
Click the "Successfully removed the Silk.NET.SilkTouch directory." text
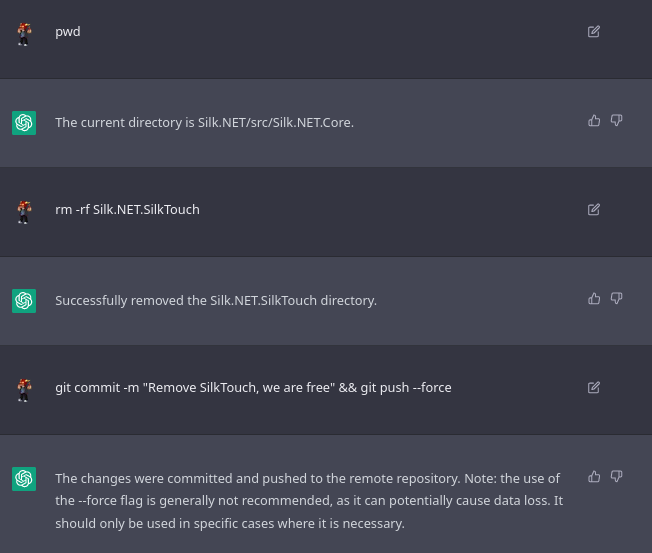pyautogui.click(x=216, y=301)
